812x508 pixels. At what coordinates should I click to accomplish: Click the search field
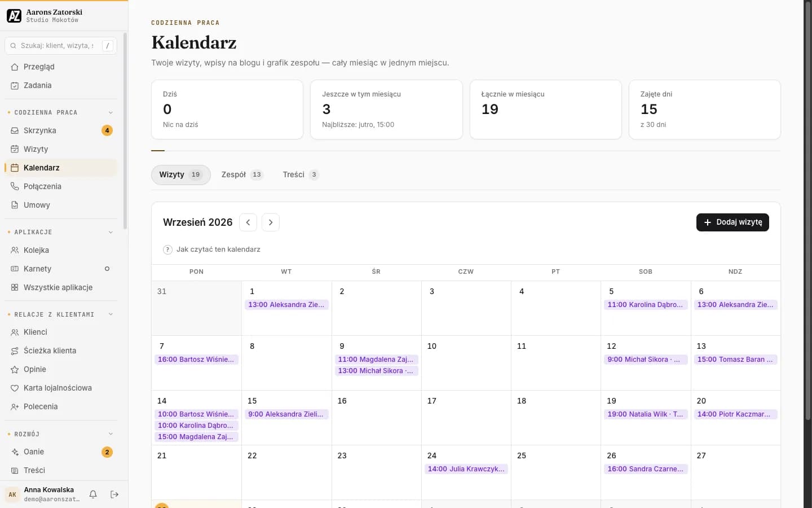pyautogui.click(x=61, y=46)
